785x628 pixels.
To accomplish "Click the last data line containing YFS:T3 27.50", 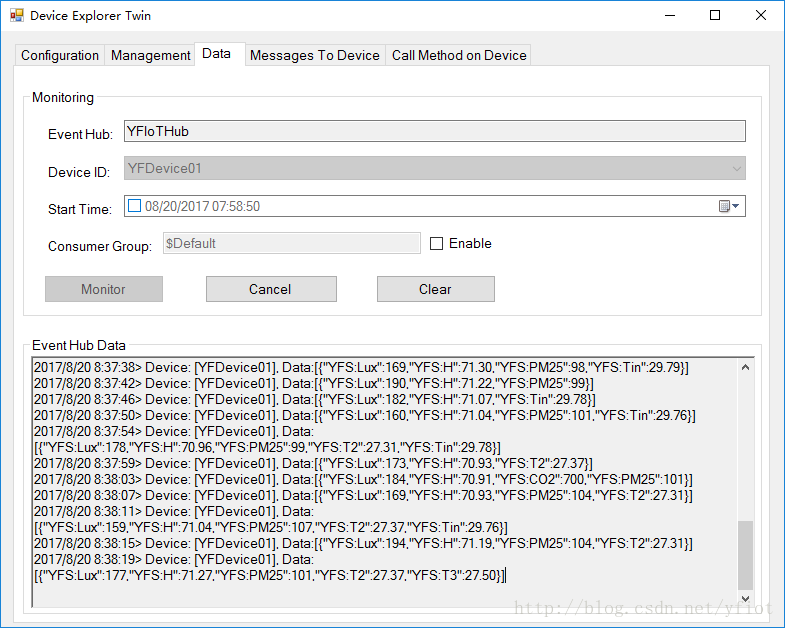I will 269,575.
